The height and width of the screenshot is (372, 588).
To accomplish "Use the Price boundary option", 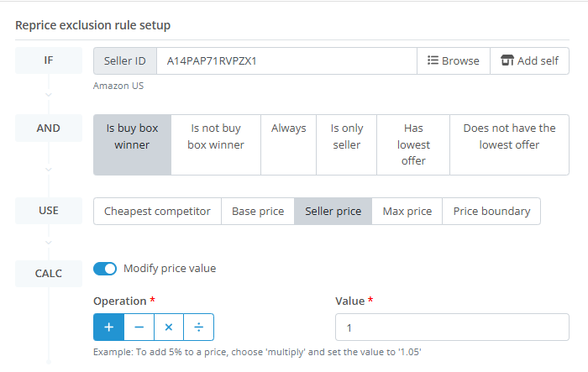I will click(491, 211).
